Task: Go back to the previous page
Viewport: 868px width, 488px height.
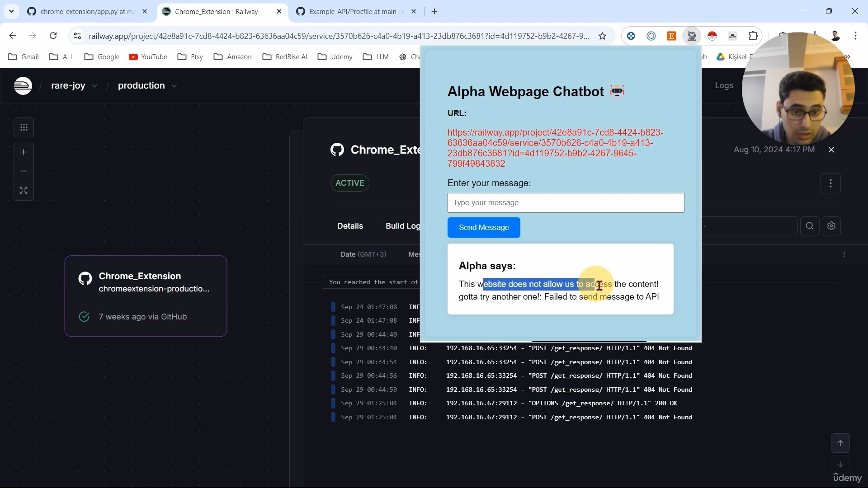Action: pyautogui.click(x=13, y=36)
